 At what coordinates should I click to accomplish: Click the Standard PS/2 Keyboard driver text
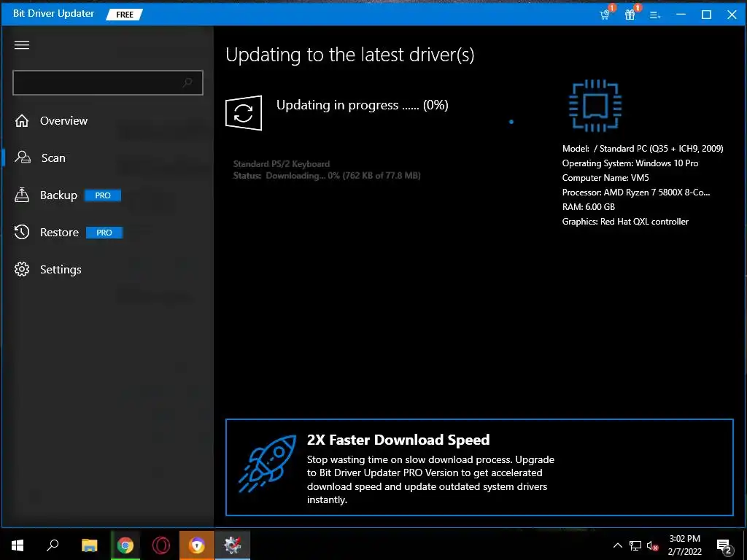point(281,164)
